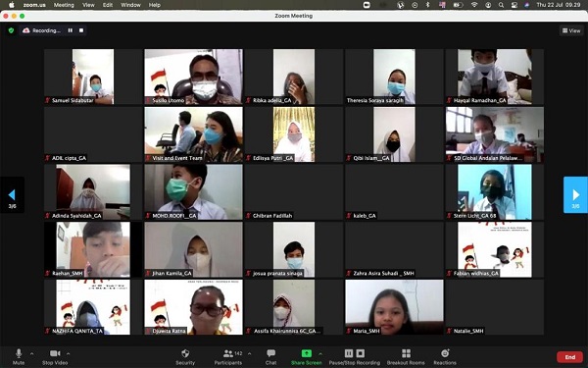Select ADIL cipta_GA tile

(93, 134)
